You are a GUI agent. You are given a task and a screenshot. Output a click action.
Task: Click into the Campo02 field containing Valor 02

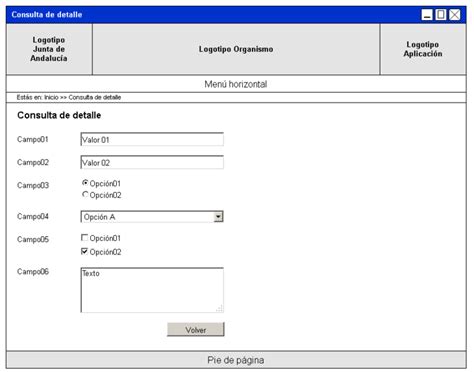(x=152, y=162)
